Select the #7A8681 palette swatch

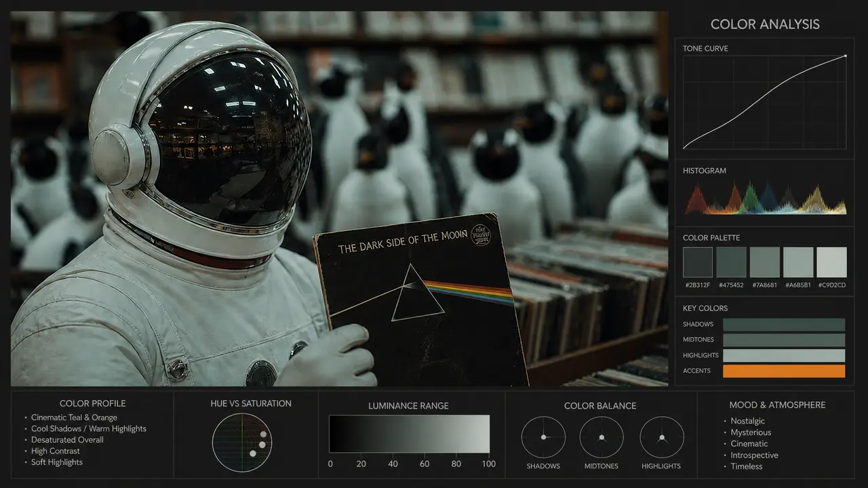pyautogui.click(x=765, y=262)
